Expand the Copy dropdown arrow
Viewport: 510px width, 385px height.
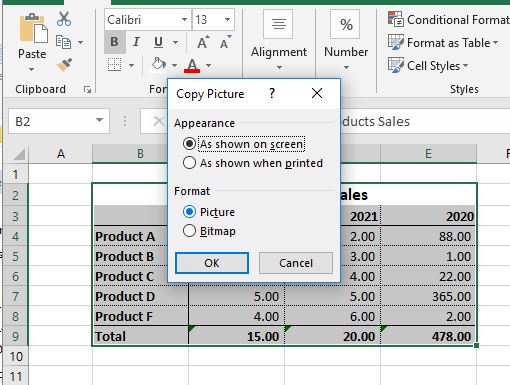(80, 43)
